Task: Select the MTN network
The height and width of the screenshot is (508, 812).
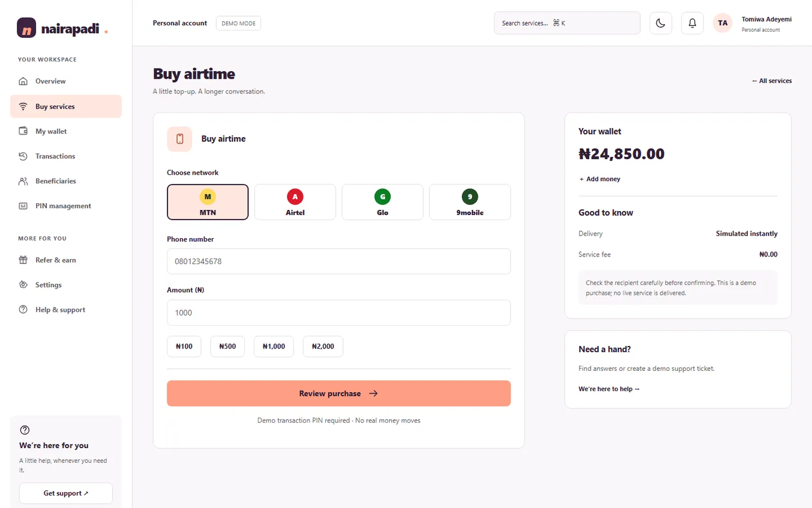Action: pyautogui.click(x=208, y=202)
